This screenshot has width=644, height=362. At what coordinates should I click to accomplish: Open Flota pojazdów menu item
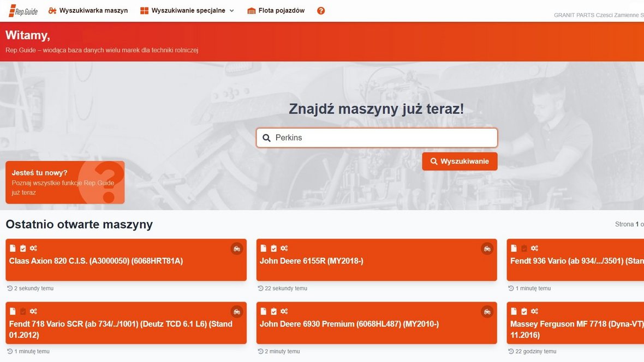[x=276, y=11]
